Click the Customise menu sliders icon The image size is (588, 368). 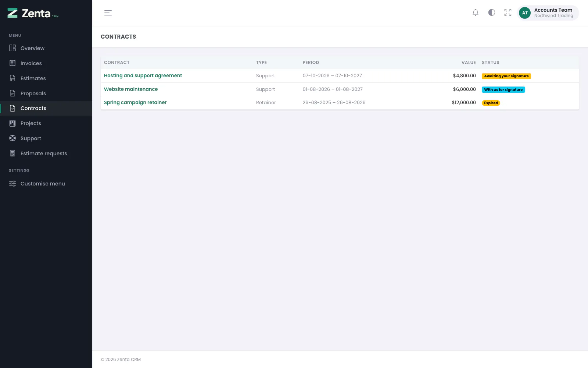coord(12,184)
